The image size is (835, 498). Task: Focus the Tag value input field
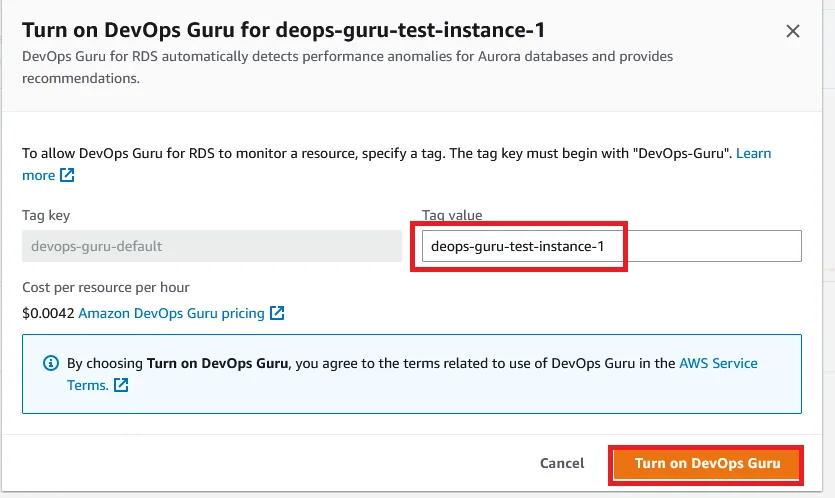click(611, 246)
